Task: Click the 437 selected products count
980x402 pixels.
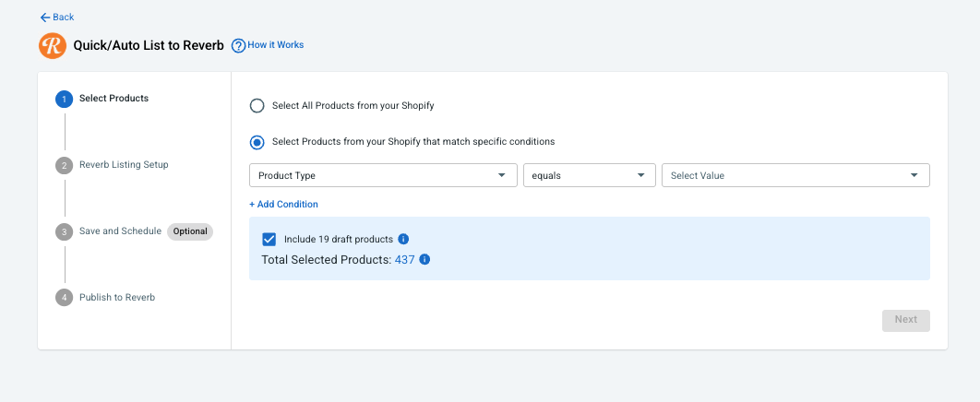Action: click(x=404, y=260)
